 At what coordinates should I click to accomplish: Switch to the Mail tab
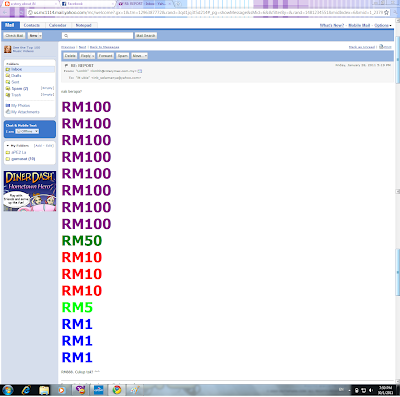pyautogui.click(x=10, y=25)
